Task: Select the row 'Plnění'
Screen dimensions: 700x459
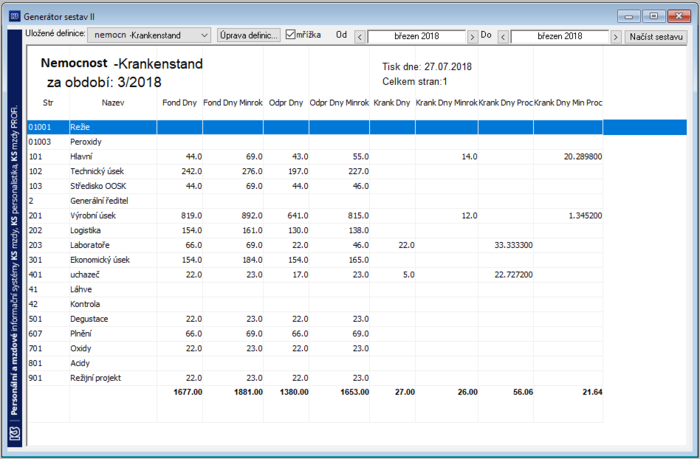Action: click(x=315, y=334)
